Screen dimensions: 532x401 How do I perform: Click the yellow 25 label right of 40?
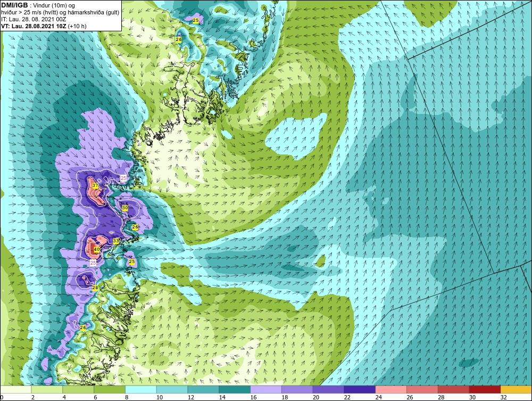tap(132, 261)
